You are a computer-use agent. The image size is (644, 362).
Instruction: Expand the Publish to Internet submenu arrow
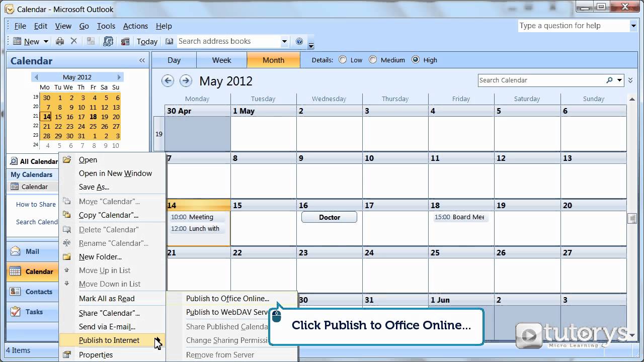pyautogui.click(x=157, y=340)
